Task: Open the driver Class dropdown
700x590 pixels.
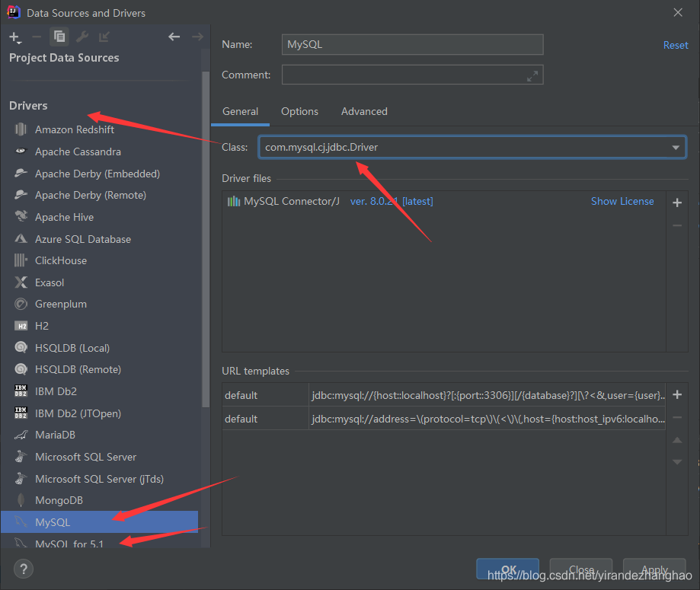Action: pos(676,147)
